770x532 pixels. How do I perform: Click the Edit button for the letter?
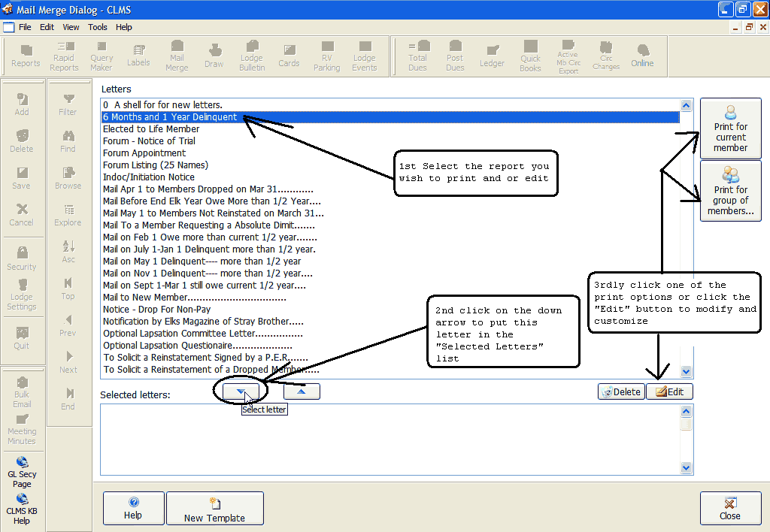[669, 391]
